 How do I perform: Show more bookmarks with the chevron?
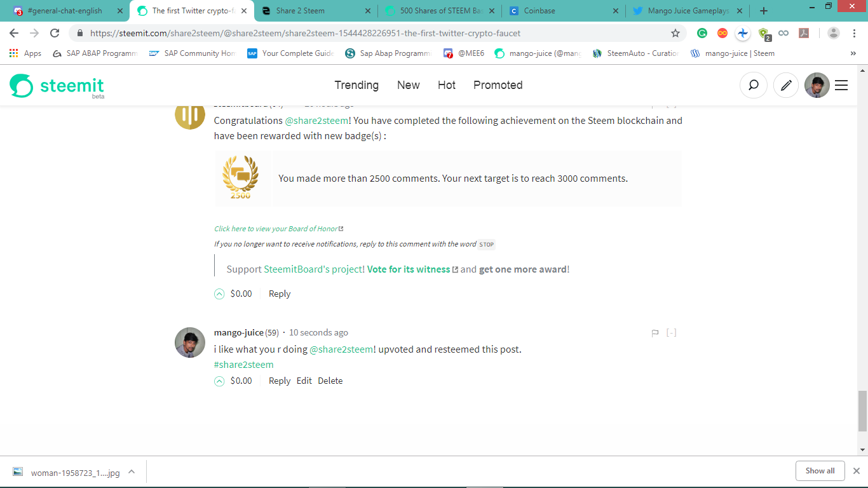(x=853, y=53)
